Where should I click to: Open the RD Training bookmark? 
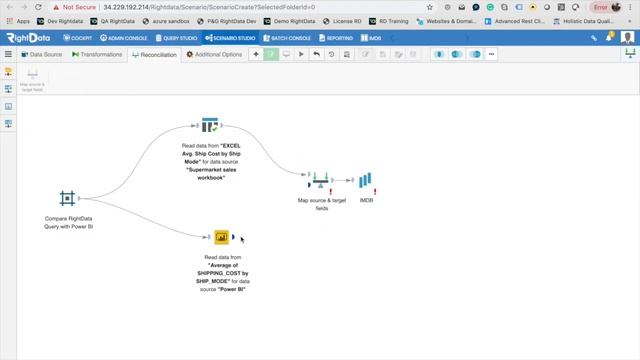[389, 21]
